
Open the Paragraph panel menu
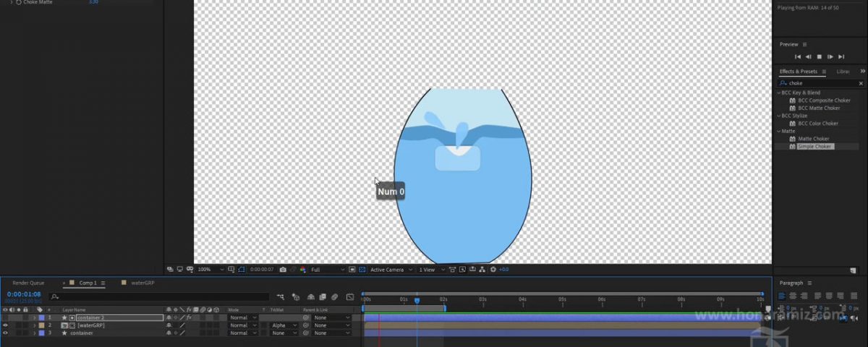pyautogui.click(x=809, y=283)
